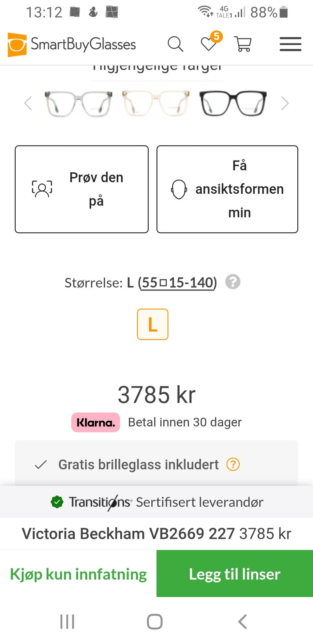Click the size help question mark icon

coord(233,282)
